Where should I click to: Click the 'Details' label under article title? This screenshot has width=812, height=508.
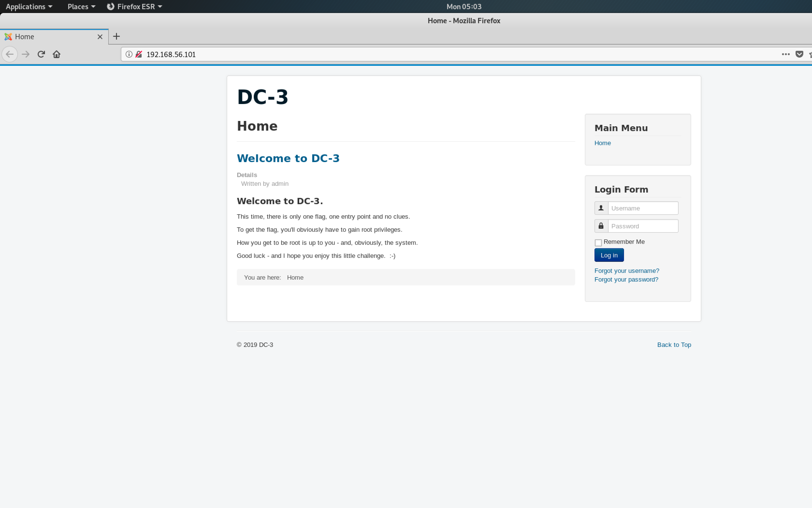click(246, 175)
